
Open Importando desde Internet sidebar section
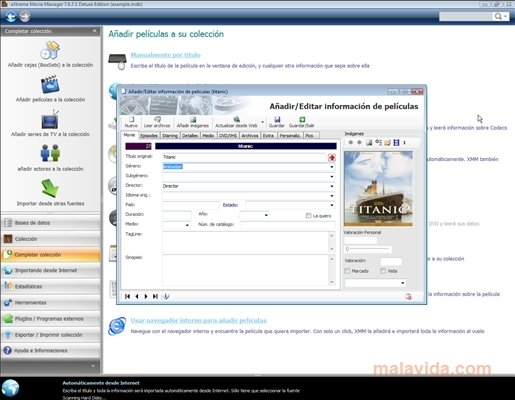click(51, 270)
